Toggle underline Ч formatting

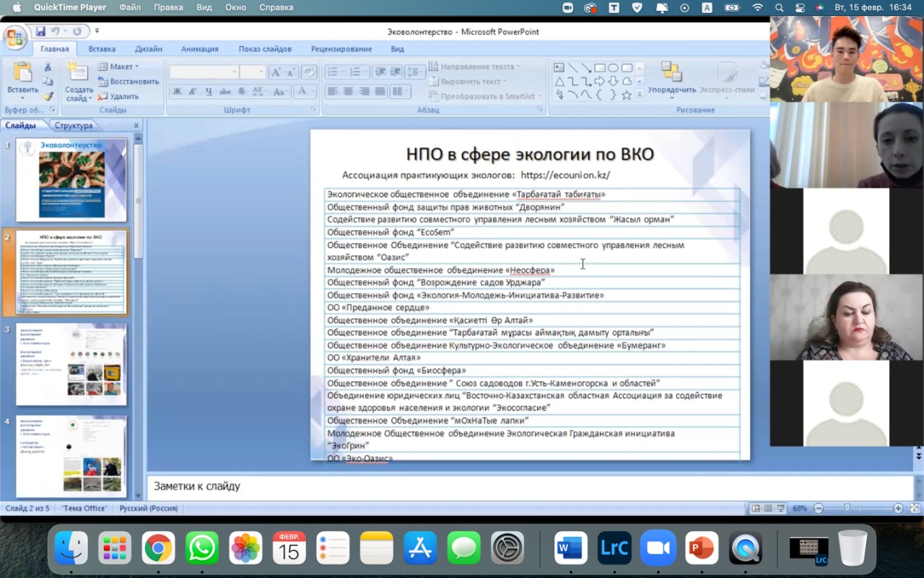pyautogui.click(x=209, y=92)
